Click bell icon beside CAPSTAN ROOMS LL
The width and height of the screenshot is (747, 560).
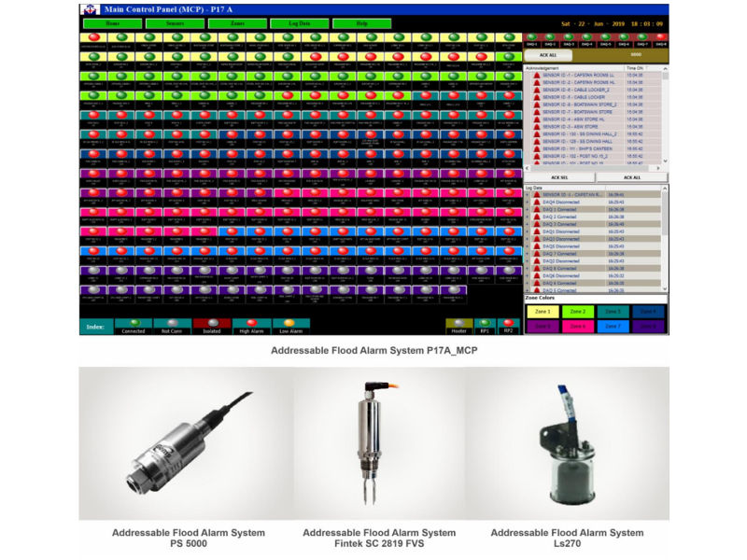tap(536, 76)
